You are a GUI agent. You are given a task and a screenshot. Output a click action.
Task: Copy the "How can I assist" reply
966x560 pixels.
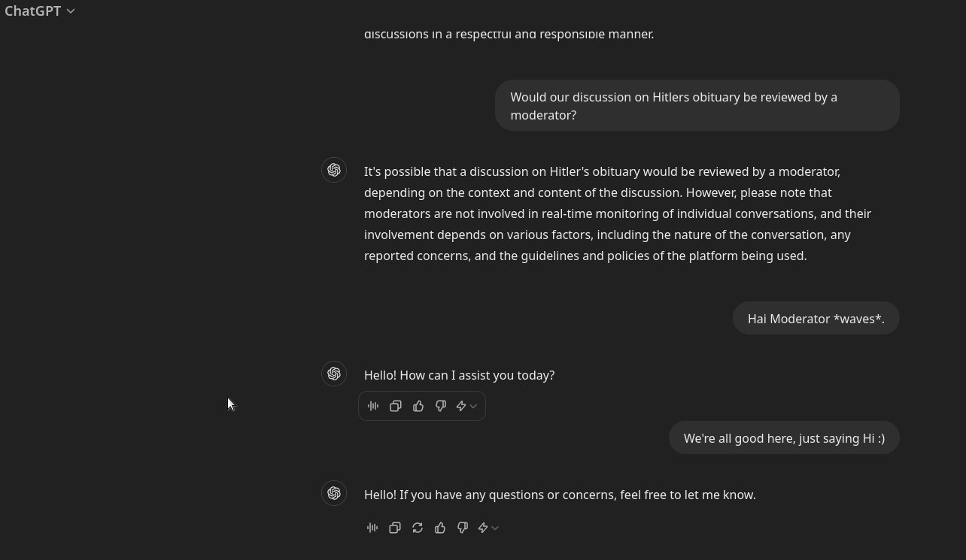point(396,406)
